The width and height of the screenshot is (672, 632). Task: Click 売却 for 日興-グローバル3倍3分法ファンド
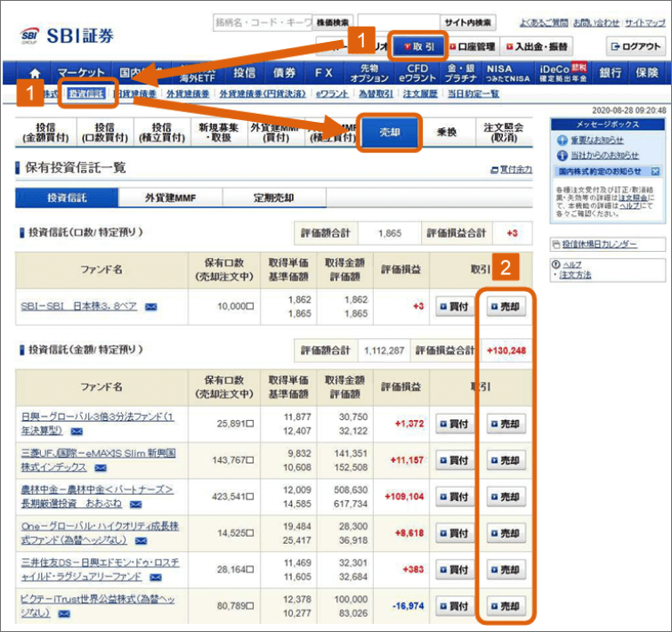coord(506,424)
